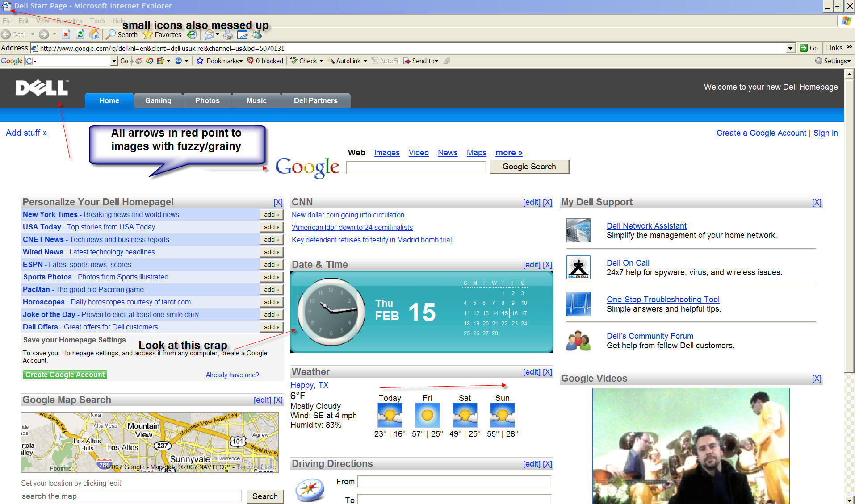Click the driving directions From field

coord(454,481)
